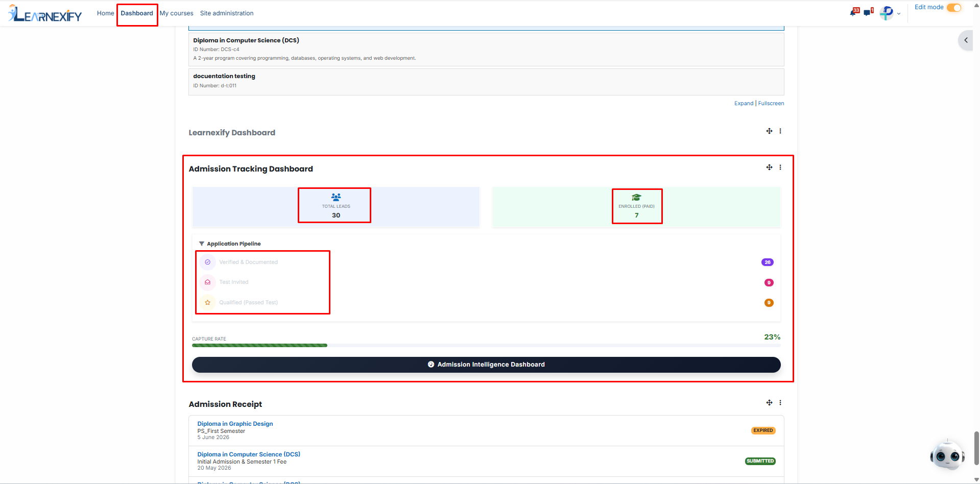Screen dimensions: 980x484
Task: Click the user profile avatar
Action: (x=887, y=13)
